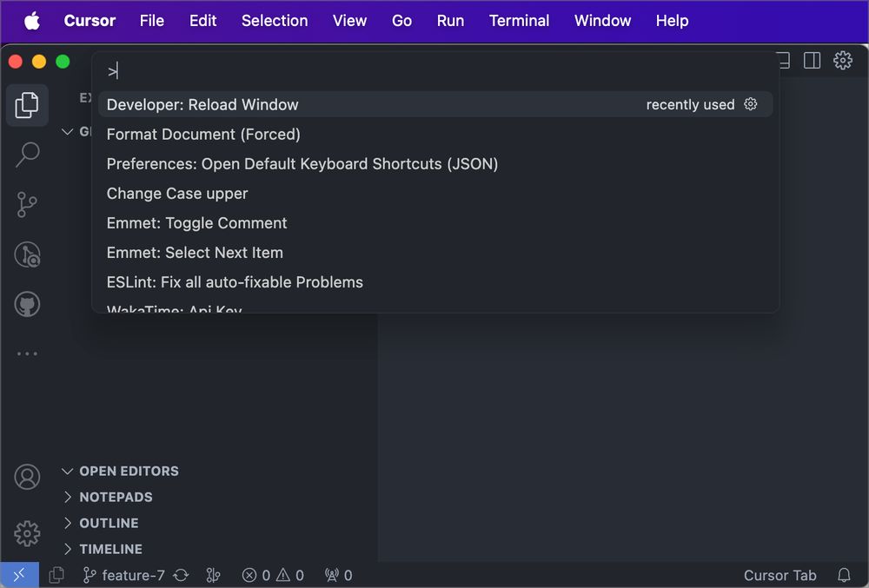Open the Run menu
This screenshot has height=588, width=869.
(450, 21)
